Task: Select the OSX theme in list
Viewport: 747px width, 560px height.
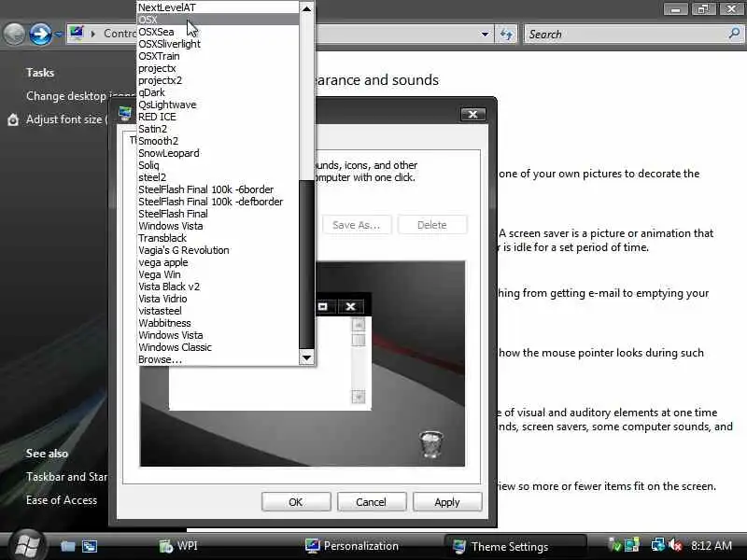Action: tap(218, 20)
